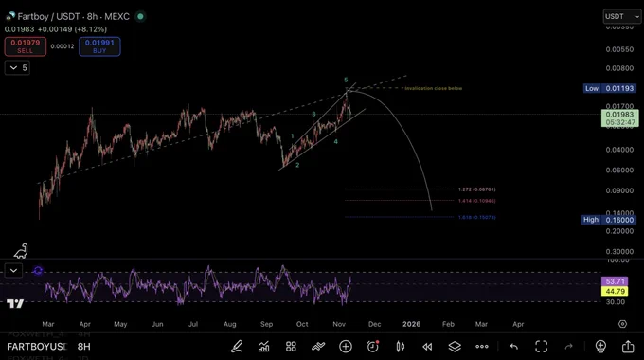Click the 1.618 fib level label
The height and width of the screenshot is (360, 644).
click(x=476, y=217)
